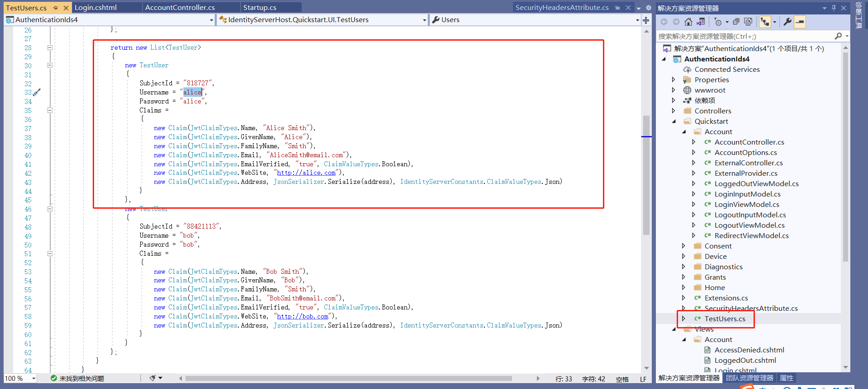This screenshot has height=389, width=868.
Task: Toggle the highlighted tree-structure view button
Action: tap(765, 22)
